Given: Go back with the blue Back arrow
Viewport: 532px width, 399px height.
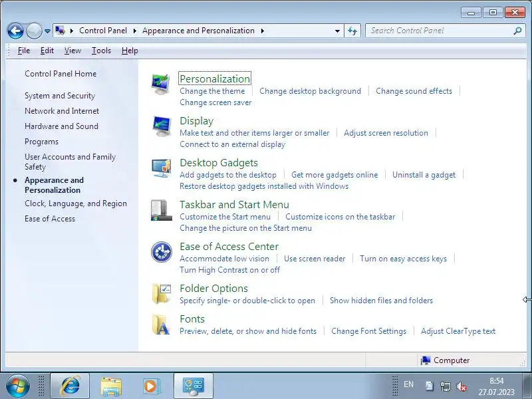Looking at the screenshot, I should click(15, 31).
